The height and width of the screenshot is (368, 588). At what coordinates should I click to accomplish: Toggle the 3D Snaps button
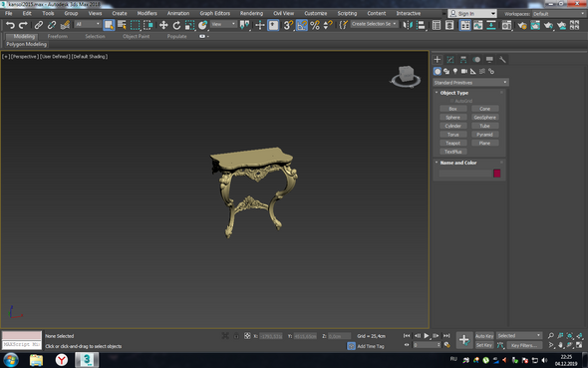(x=288, y=25)
